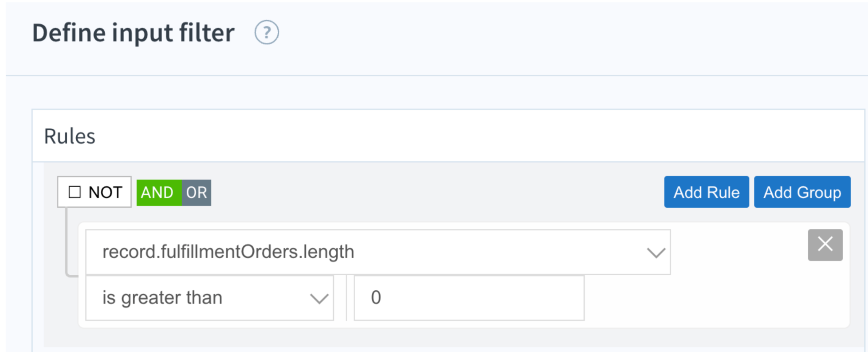Click the Add Group button
The width and height of the screenshot is (868, 352).
tap(802, 192)
